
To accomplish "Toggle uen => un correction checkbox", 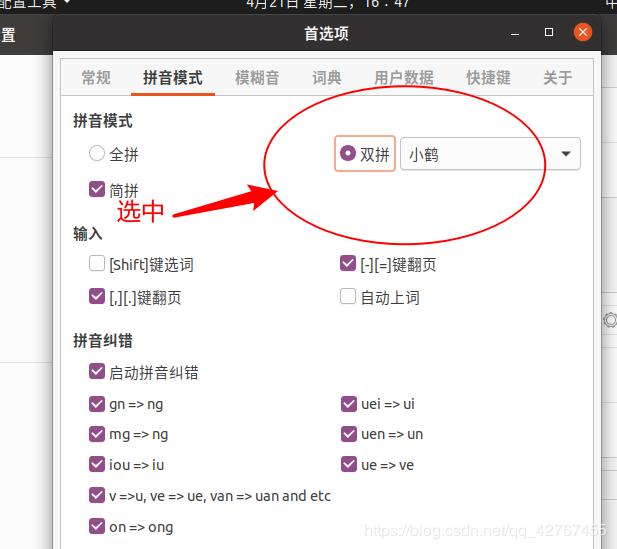I will pyautogui.click(x=349, y=434).
